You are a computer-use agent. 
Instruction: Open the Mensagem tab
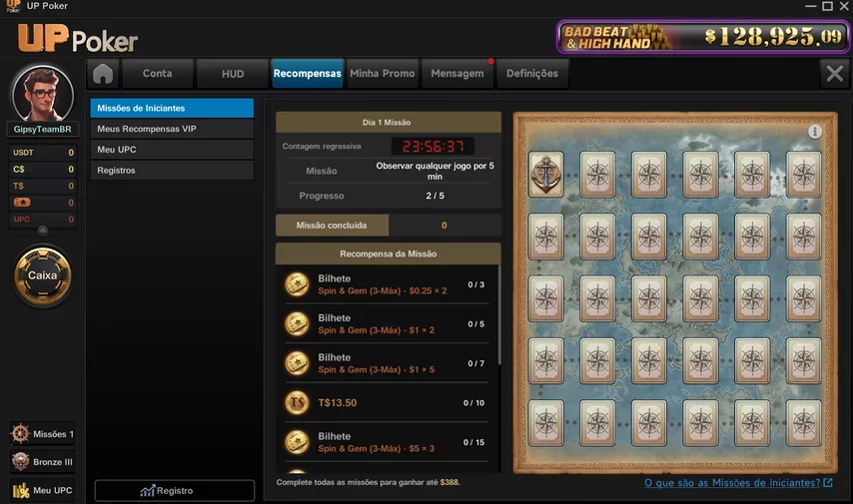(x=457, y=74)
